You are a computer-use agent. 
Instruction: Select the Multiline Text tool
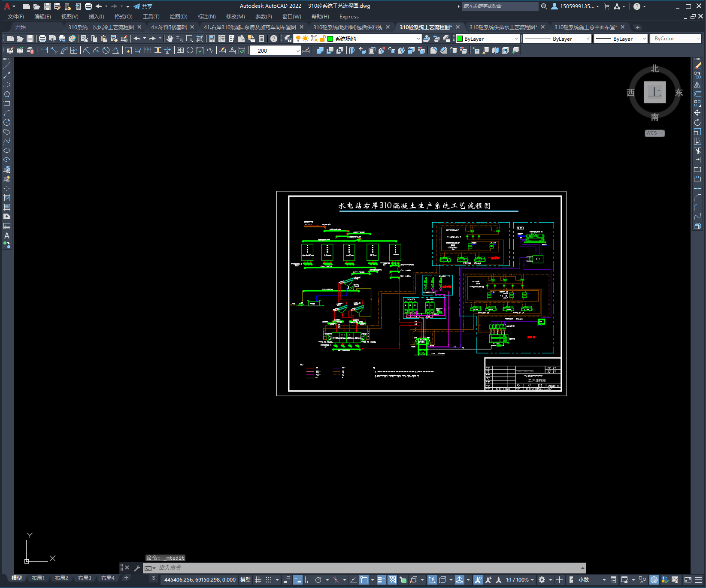(7, 235)
